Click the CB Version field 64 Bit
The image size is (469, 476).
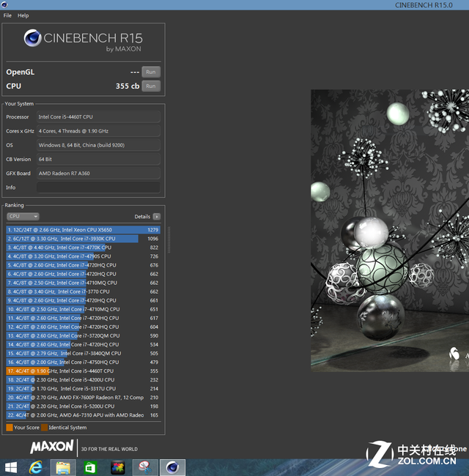click(98, 160)
